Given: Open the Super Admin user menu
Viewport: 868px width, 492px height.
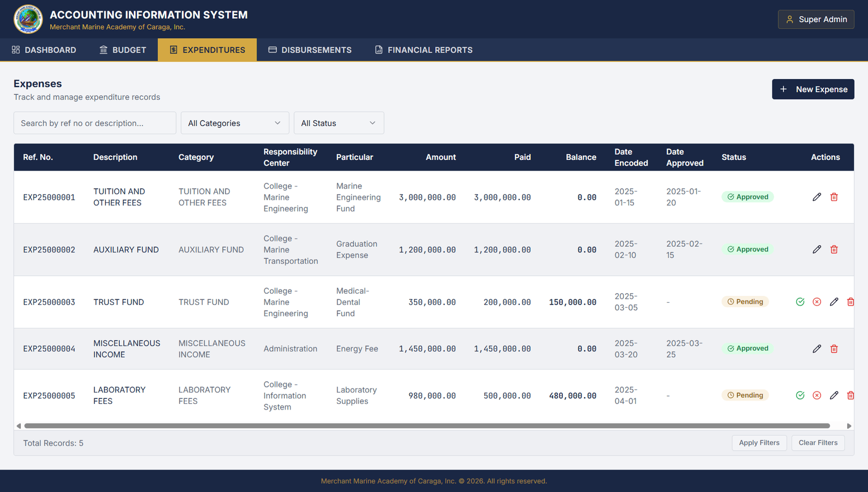Looking at the screenshot, I should 816,19.
